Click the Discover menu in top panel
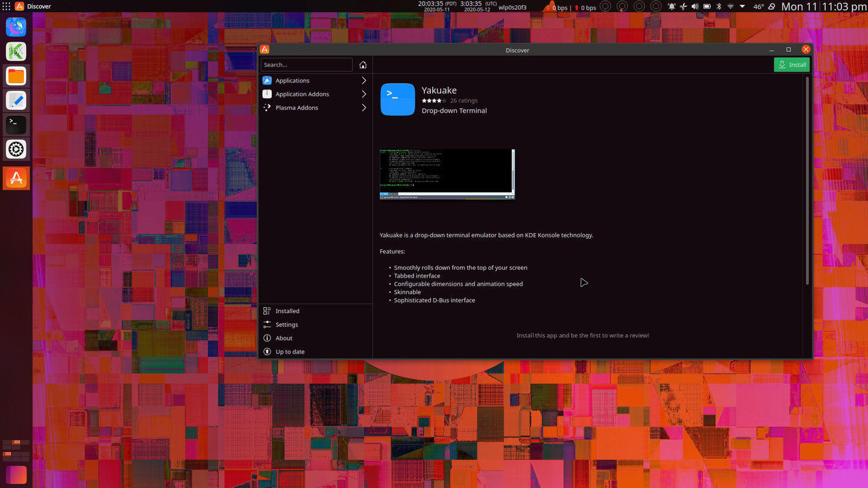Viewport: 868px width, 488px height. pos(39,7)
